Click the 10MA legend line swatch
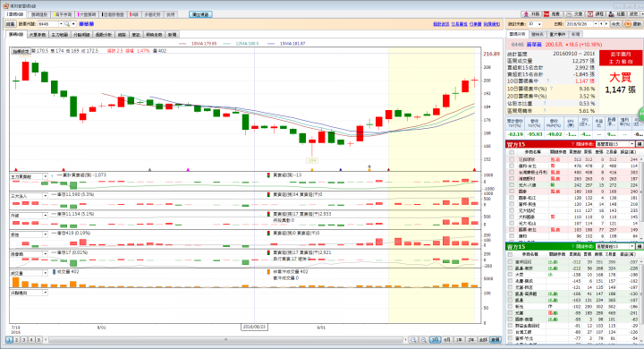Viewport: 644px width, 349px height. coord(182,44)
